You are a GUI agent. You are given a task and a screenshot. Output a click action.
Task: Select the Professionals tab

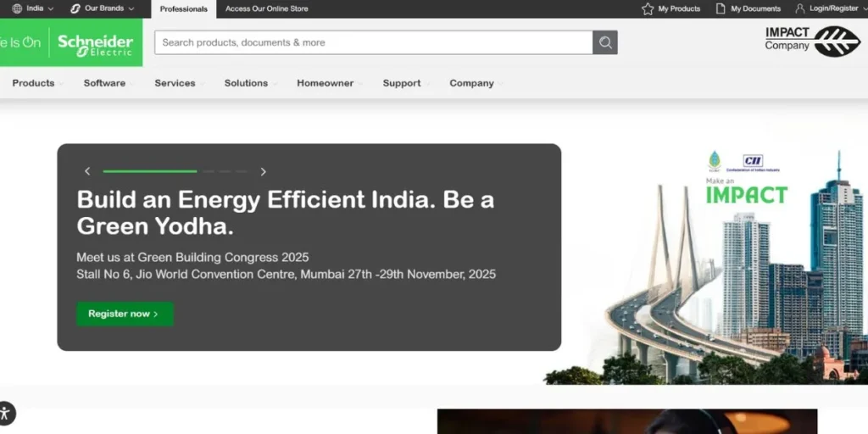coord(183,9)
